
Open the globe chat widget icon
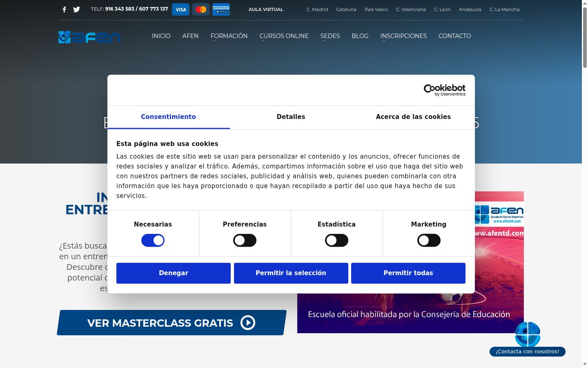tap(528, 334)
